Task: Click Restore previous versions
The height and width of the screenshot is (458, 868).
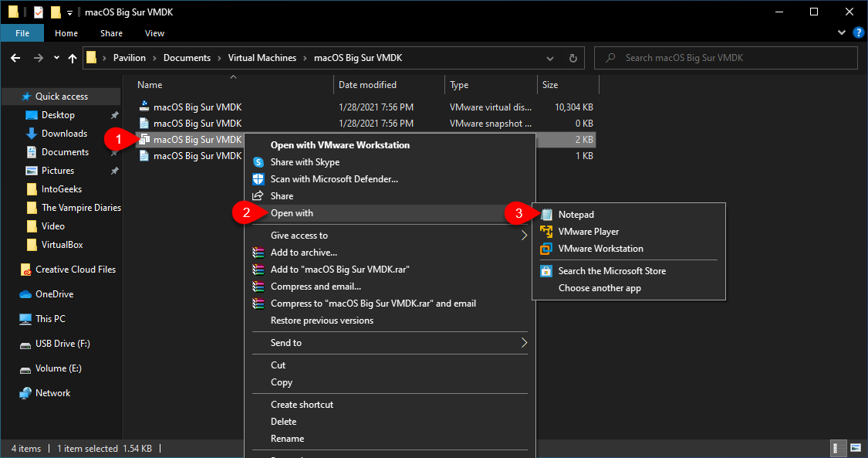Action: [390, 321]
